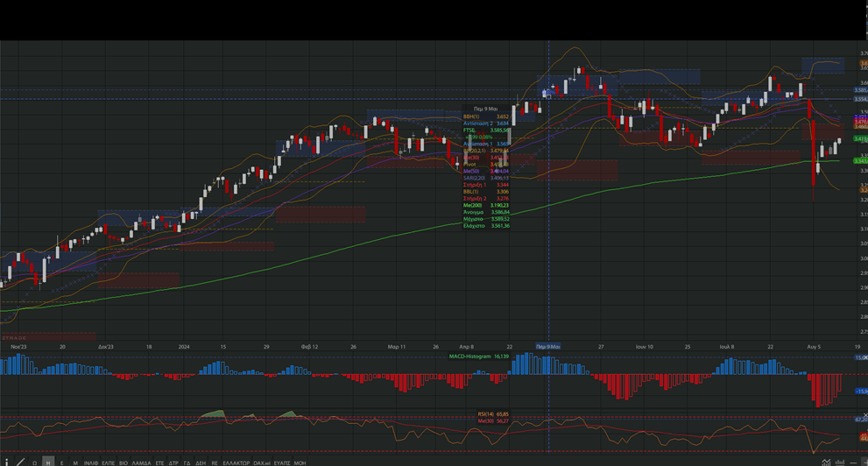868x466 pixels.
Task: Click the FTSE price row in tooltip
Action: point(486,130)
